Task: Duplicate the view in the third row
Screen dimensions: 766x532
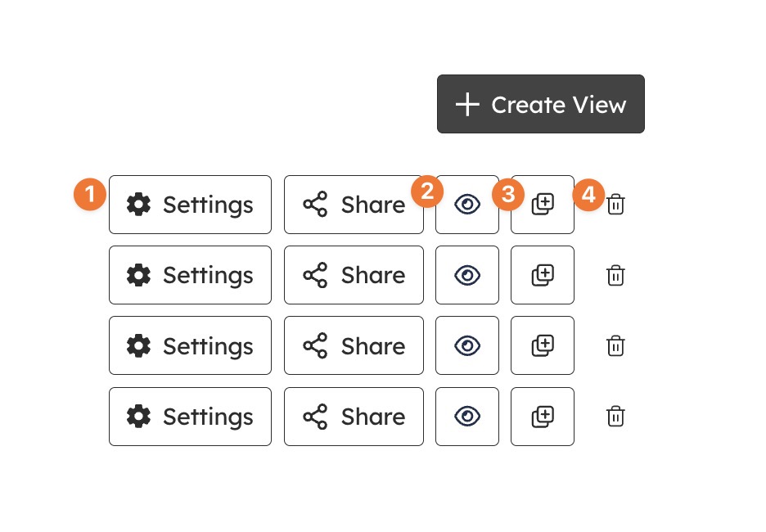Action: click(x=543, y=346)
